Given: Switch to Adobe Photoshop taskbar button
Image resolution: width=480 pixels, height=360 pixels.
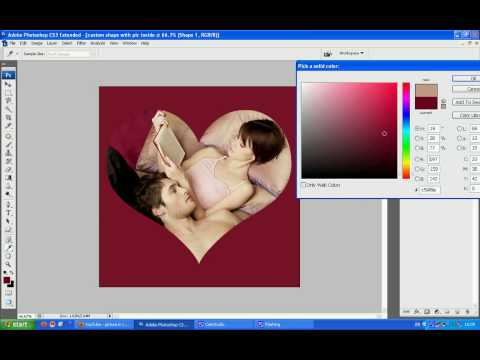Looking at the screenshot, I should (x=163, y=324).
